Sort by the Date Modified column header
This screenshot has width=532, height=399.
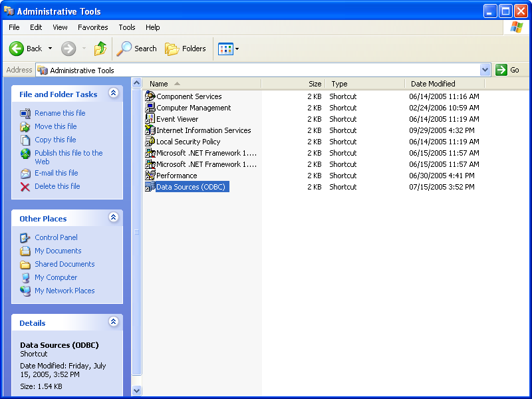click(445, 84)
